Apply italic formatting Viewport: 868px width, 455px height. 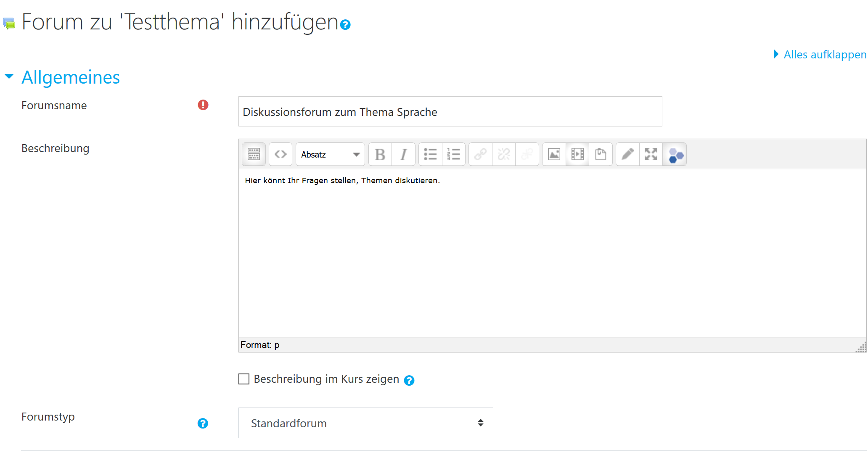(403, 155)
